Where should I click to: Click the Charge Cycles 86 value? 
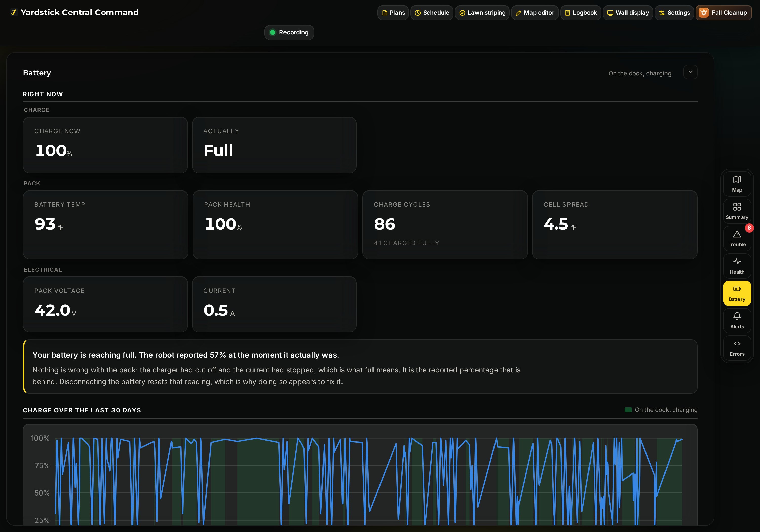click(385, 224)
